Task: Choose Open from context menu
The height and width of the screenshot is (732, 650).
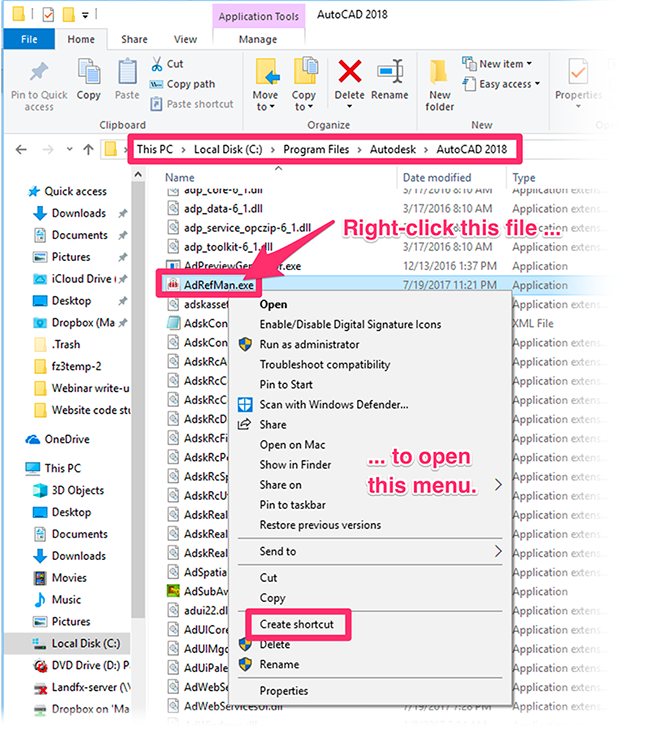Action: (273, 304)
